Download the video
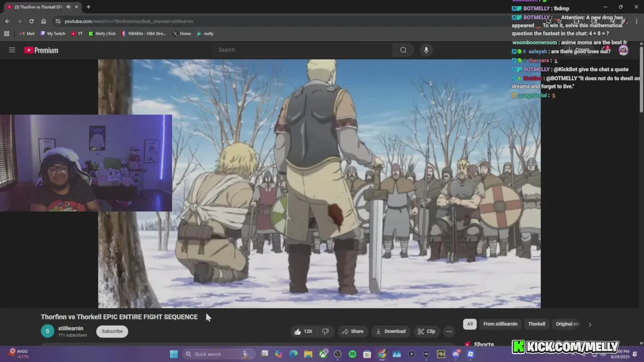 point(390,331)
